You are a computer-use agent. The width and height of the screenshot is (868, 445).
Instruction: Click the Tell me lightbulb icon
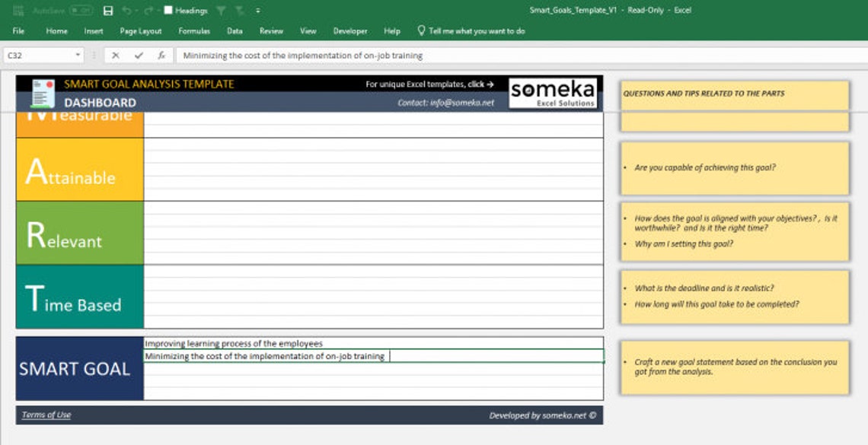(421, 31)
